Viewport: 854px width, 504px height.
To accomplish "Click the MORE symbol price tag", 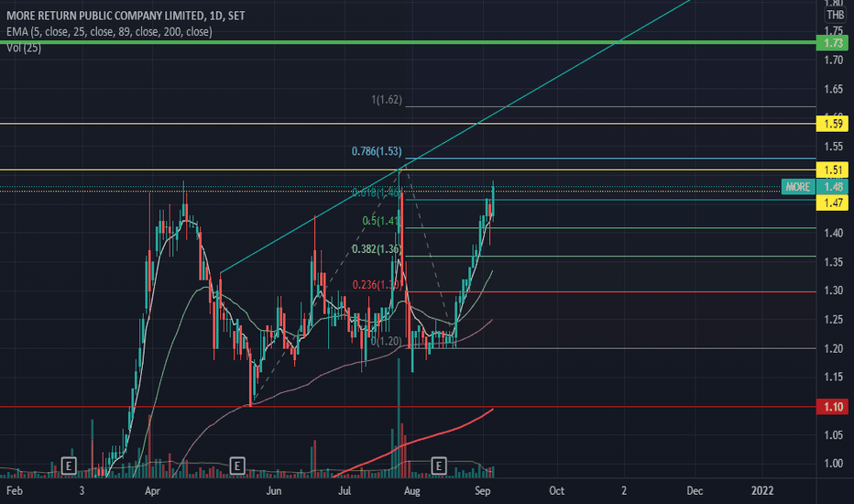I will click(x=798, y=187).
